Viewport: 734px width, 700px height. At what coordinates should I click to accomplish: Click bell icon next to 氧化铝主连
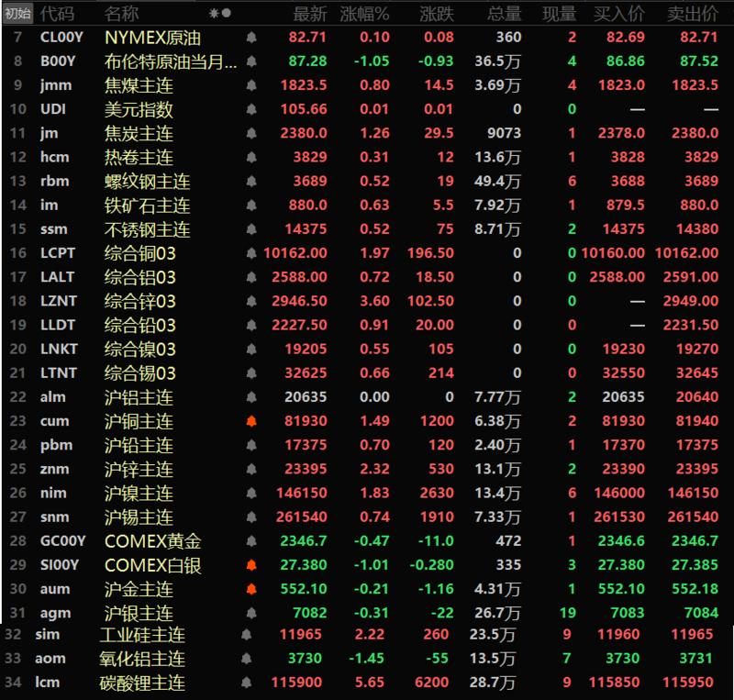coord(246,659)
